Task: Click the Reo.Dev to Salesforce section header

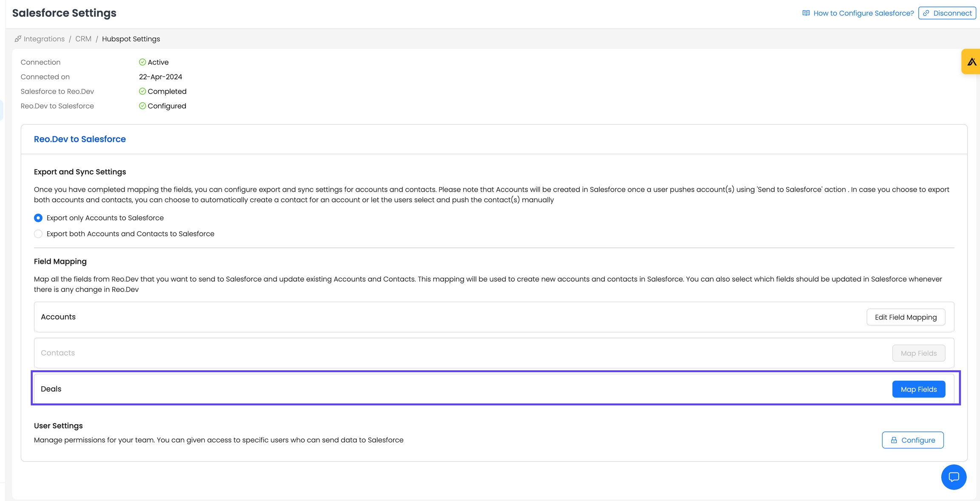Action: [80, 139]
